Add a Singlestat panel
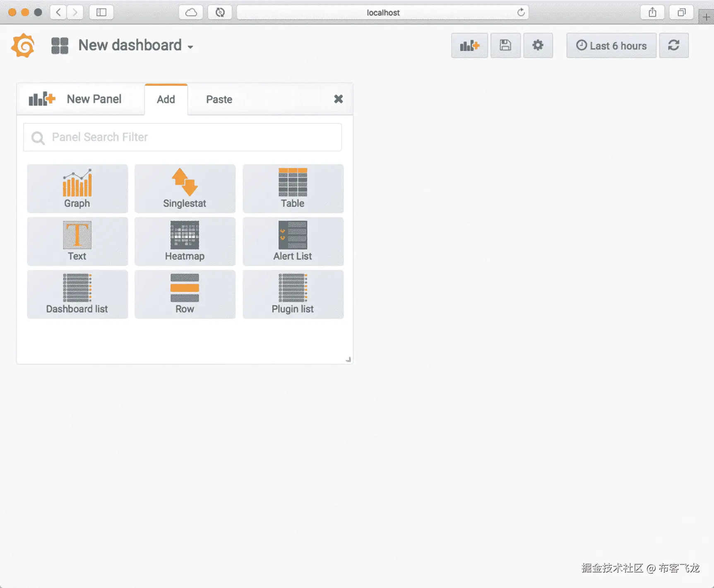Image resolution: width=714 pixels, height=588 pixels. click(x=185, y=188)
